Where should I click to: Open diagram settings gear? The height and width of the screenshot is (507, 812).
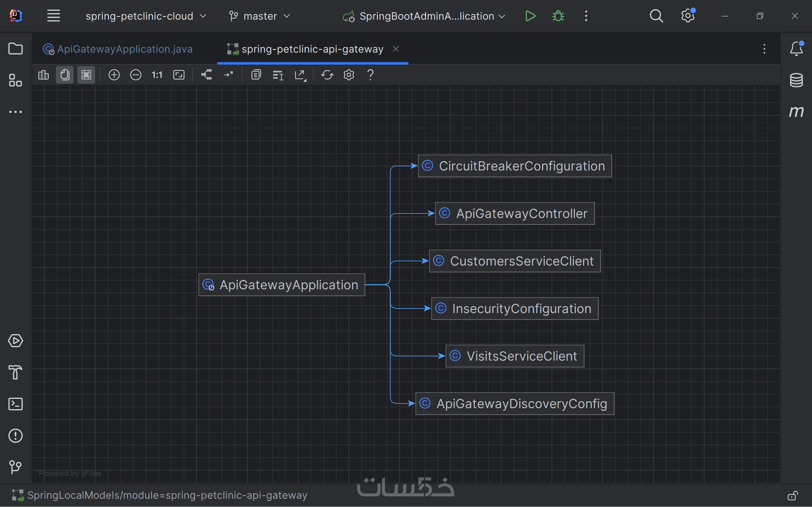(x=349, y=75)
